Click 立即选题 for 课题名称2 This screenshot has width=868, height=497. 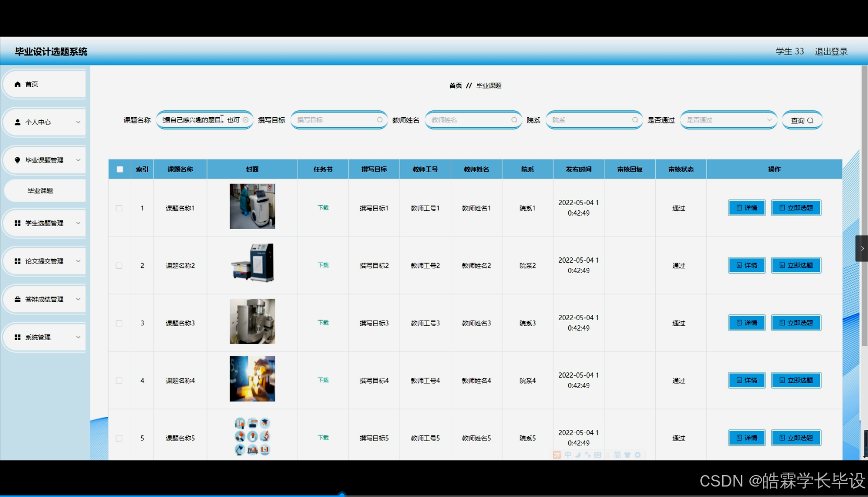(x=796, y=265)
